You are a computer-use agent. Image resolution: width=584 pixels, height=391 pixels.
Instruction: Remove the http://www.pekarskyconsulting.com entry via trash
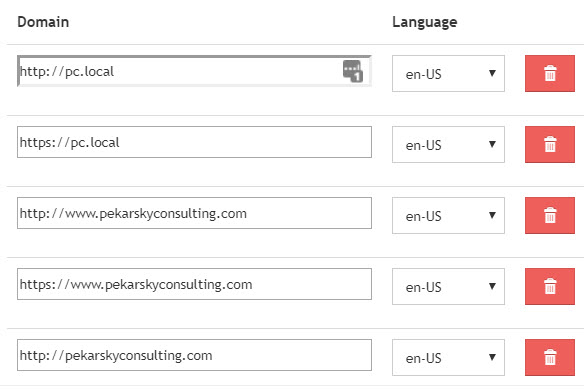[550, 216]
